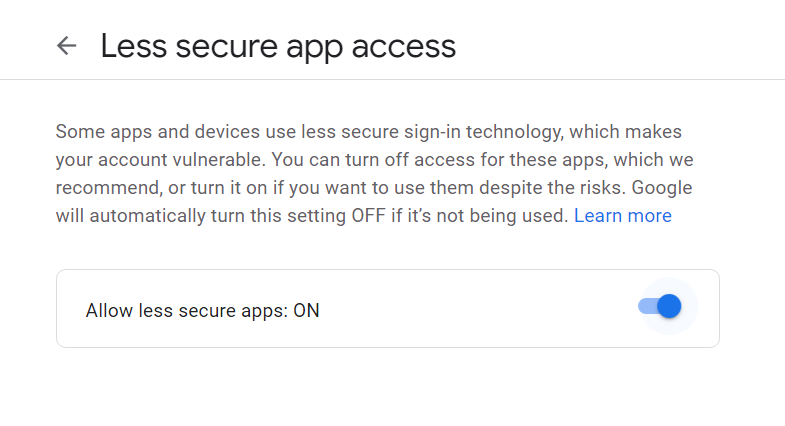785x426 pixels.
Task: Click the word access in the page title
Action: (407, 46)
